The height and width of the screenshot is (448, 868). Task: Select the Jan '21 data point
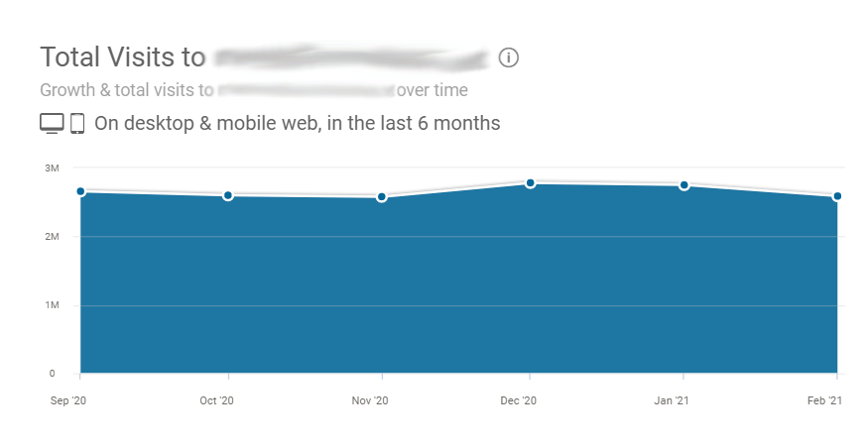click(684, 185)
